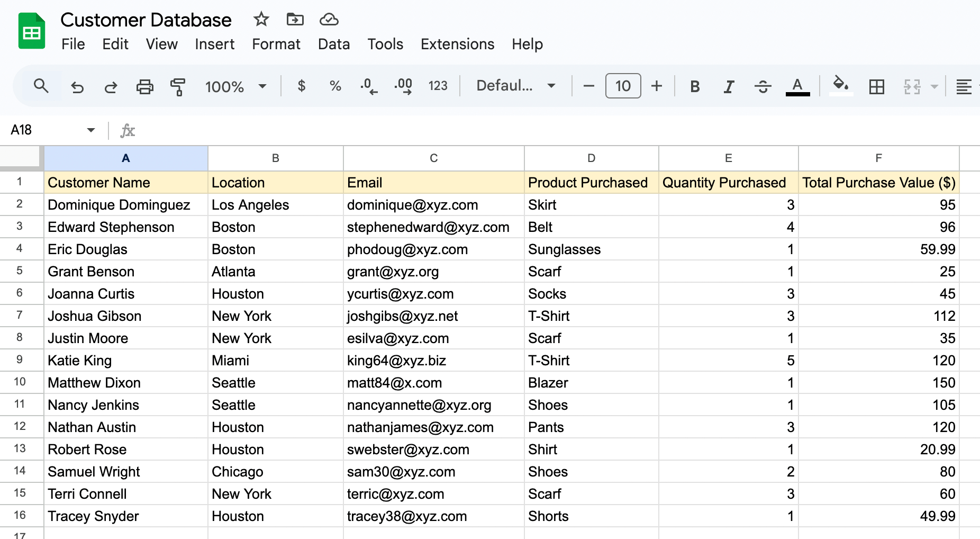
Task: Decrease decimal places
Action: point(369,86)
